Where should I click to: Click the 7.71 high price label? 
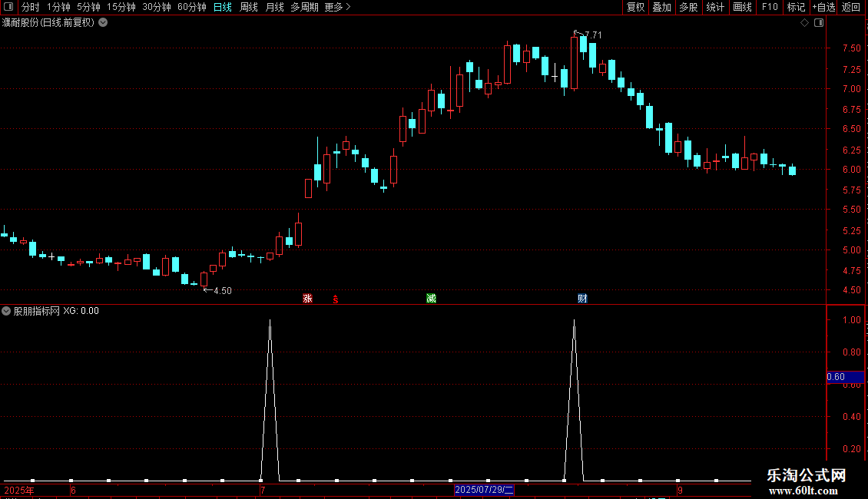pos(593,35)
